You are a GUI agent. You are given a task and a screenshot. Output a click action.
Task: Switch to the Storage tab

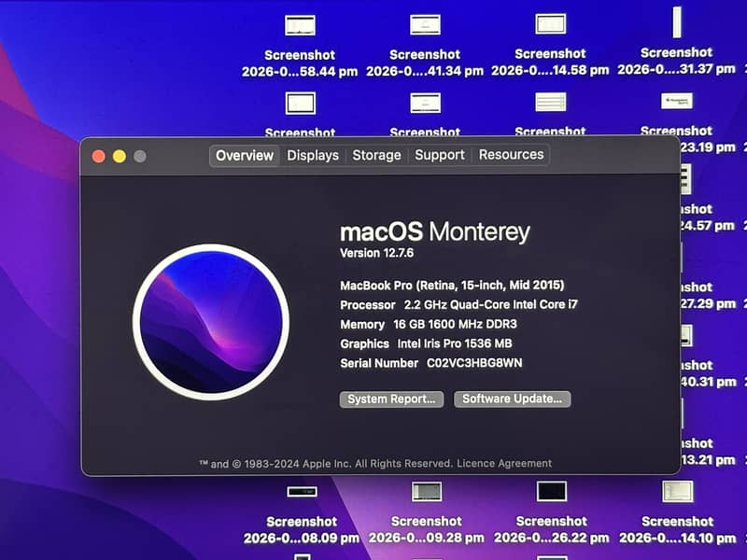coord(376,155)
